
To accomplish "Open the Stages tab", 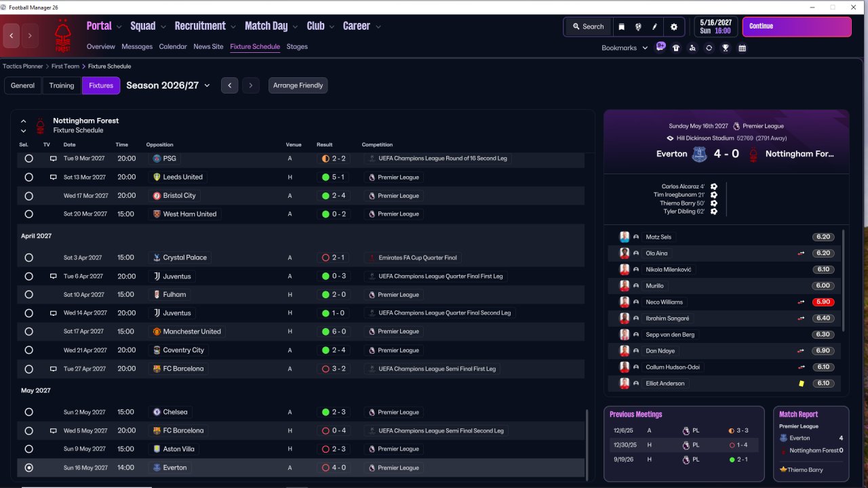I will pos(297,47).
